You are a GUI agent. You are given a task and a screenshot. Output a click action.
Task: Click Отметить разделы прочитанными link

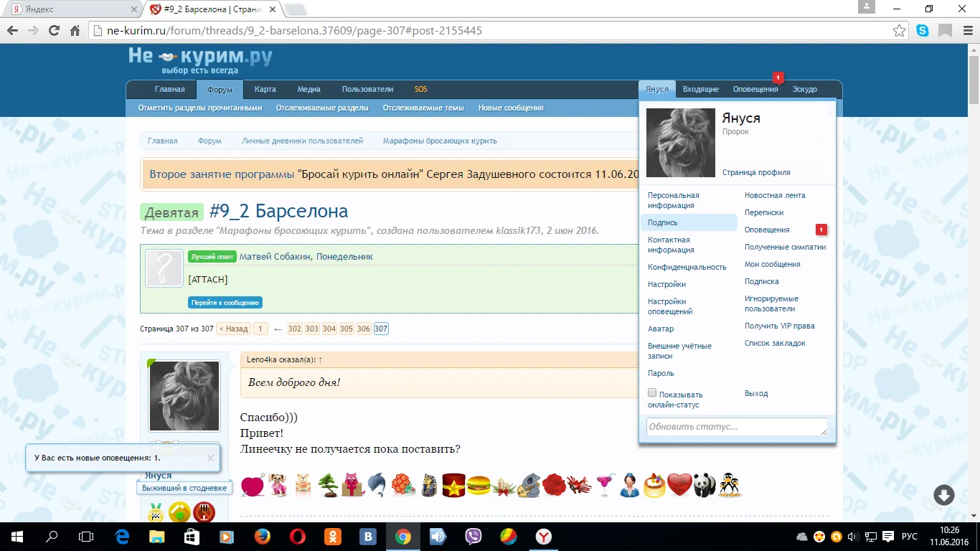click(200, 108)
